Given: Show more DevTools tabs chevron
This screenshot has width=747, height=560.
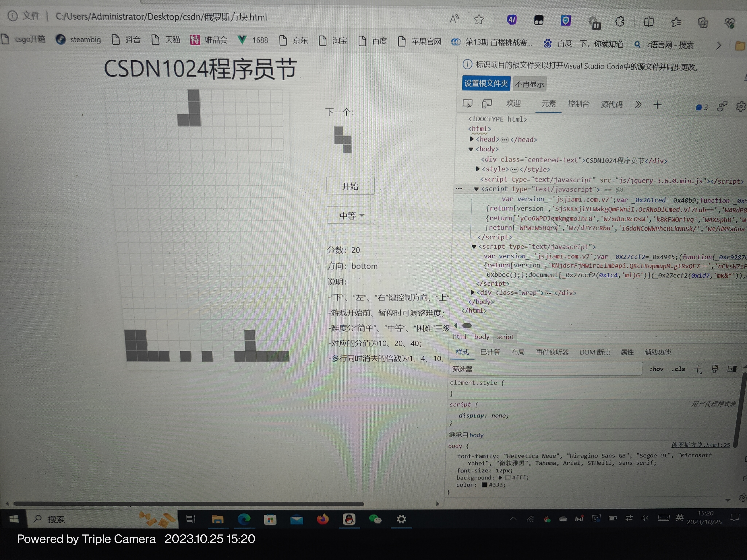Looking at the screenshot, I should (638, 105).
